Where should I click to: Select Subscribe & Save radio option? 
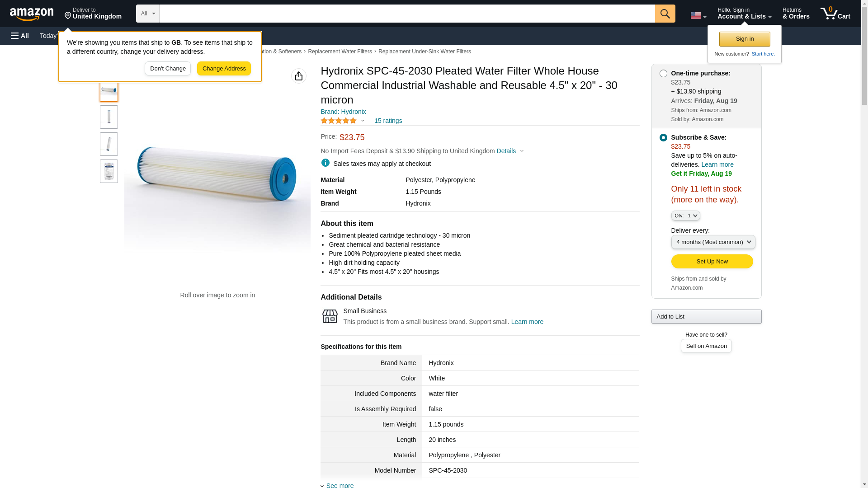click(x=663, y=137)
